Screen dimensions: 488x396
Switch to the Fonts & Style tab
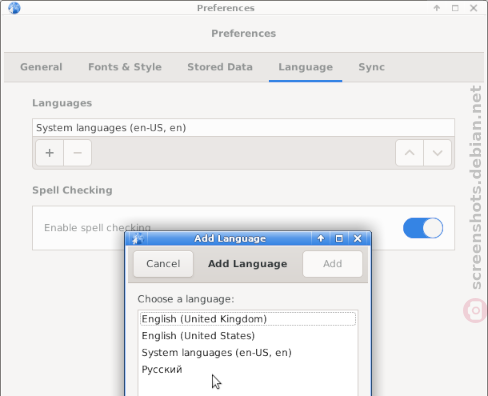coord(125,67)
